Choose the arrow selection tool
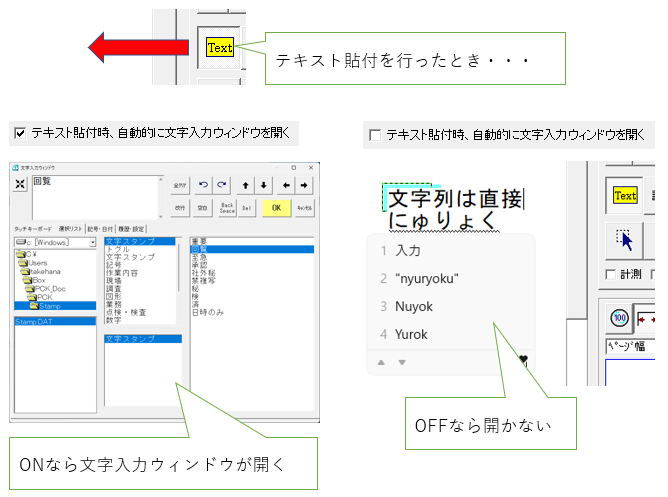This screenshot has height=497, width=668. 626,240
